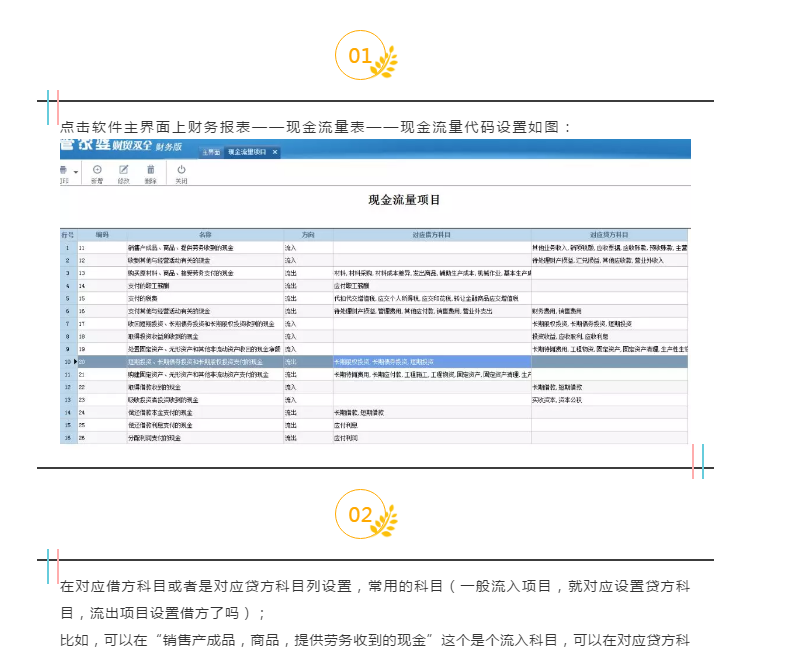Viewport: 804px width, 658px height.
Task: Click the debit cell 长期借款, 短期借款 in row 14
Action: (432, 413)
